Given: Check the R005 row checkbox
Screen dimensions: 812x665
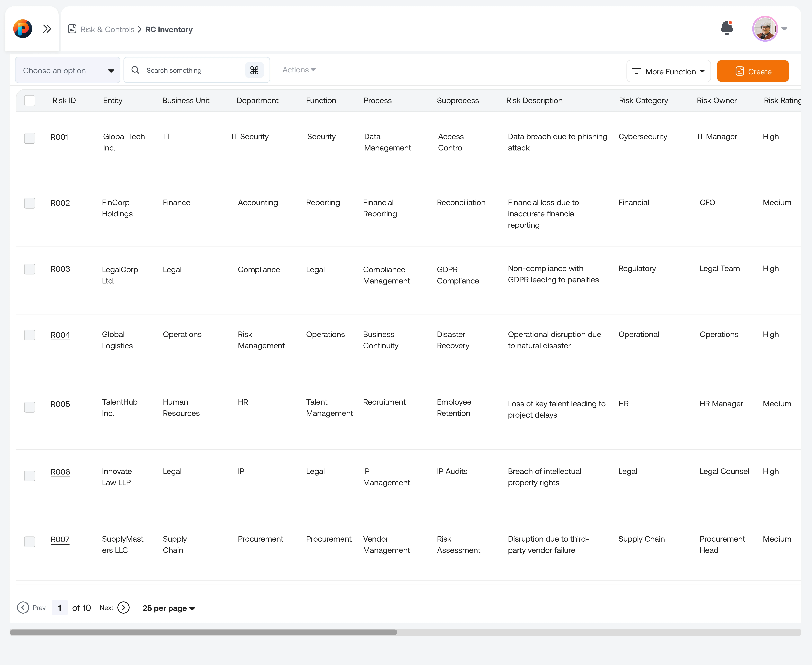Looking at the screenshot, I should click(29, 407).
